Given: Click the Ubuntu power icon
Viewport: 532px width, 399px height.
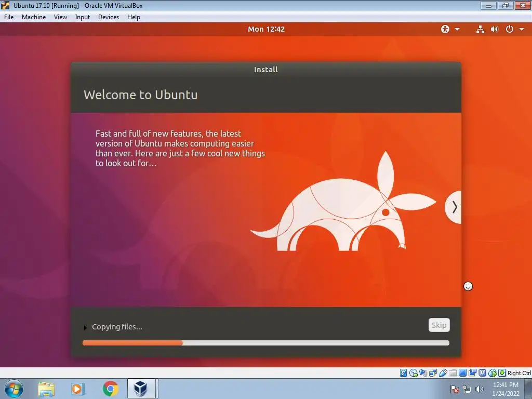Looking at the screenshot, I should click(509, 29).
